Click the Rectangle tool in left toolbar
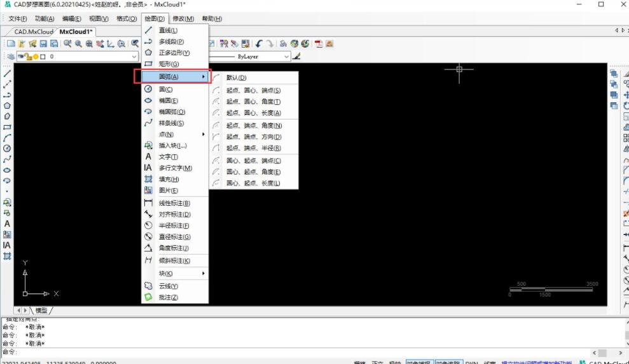Screen dimensions: 629x364 [x=7, y=127]
